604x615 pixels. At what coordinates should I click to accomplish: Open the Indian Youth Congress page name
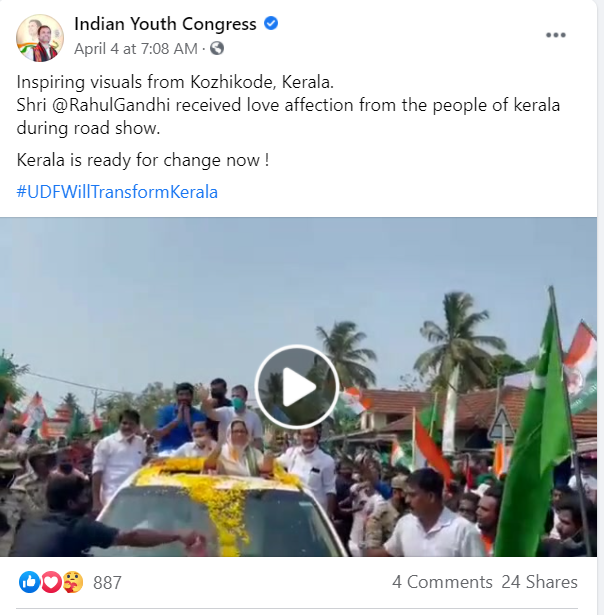click(x=165, y=24)
